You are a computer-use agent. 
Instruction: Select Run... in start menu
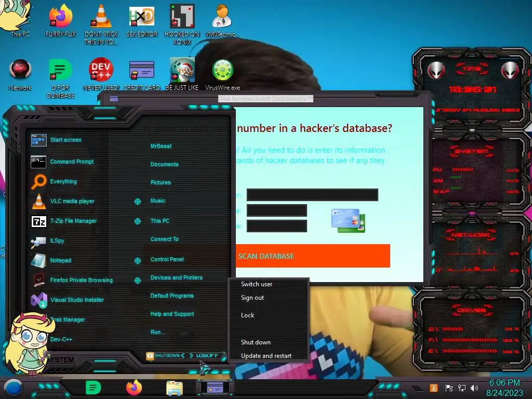tap(157, 332)
